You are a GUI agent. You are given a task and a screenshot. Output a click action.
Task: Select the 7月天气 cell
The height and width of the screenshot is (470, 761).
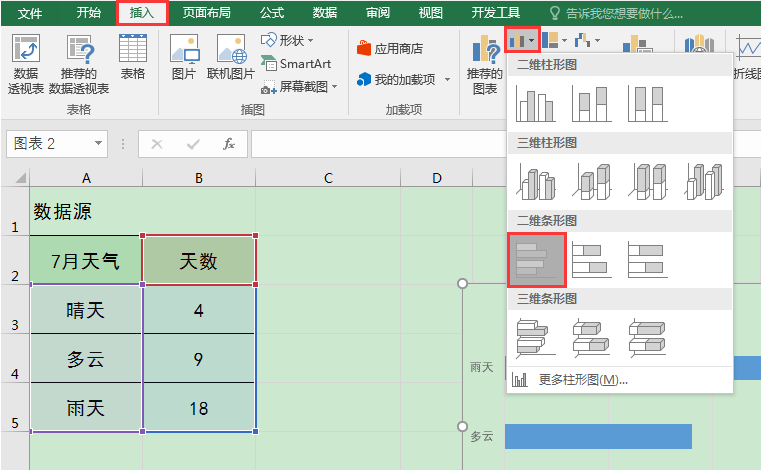tap(86, 261)
